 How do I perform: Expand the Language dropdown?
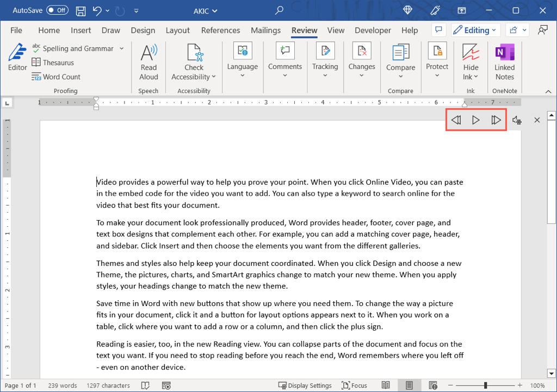pyautogui.click(x=243, y=76)
